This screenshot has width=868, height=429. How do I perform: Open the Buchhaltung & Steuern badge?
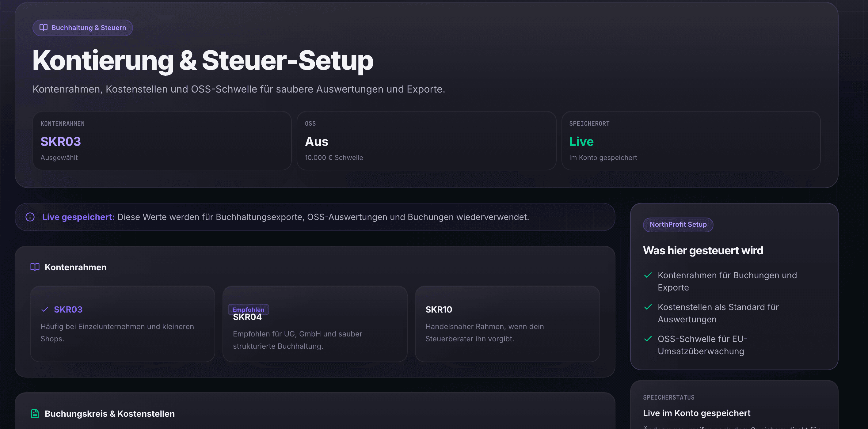tap(82, 28)
